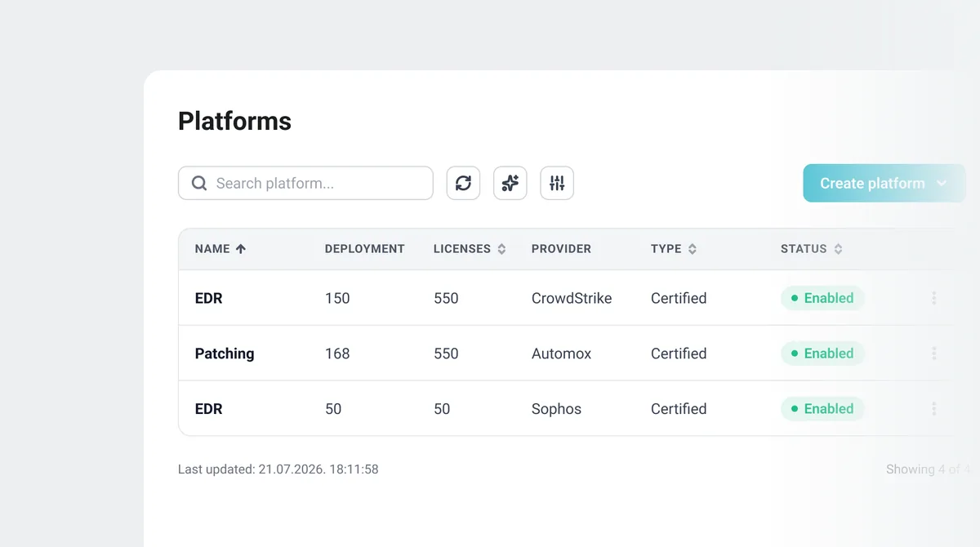980x547 pixels.
Task: Click the Last updated timestamp text
Action: pos(278,469)
